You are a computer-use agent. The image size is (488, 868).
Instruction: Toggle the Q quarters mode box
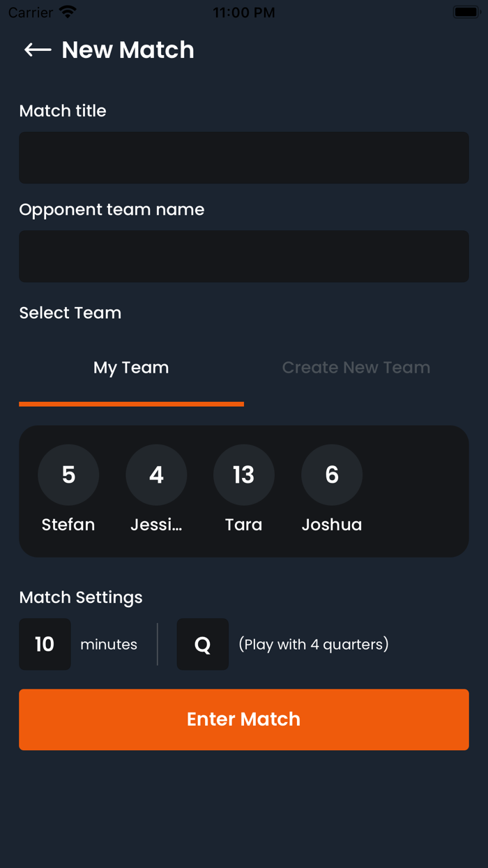[x=202, y=644]
